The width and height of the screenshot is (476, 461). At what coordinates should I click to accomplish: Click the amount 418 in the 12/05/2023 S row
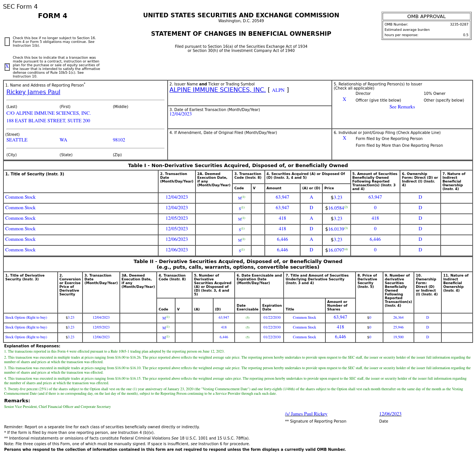282,229
